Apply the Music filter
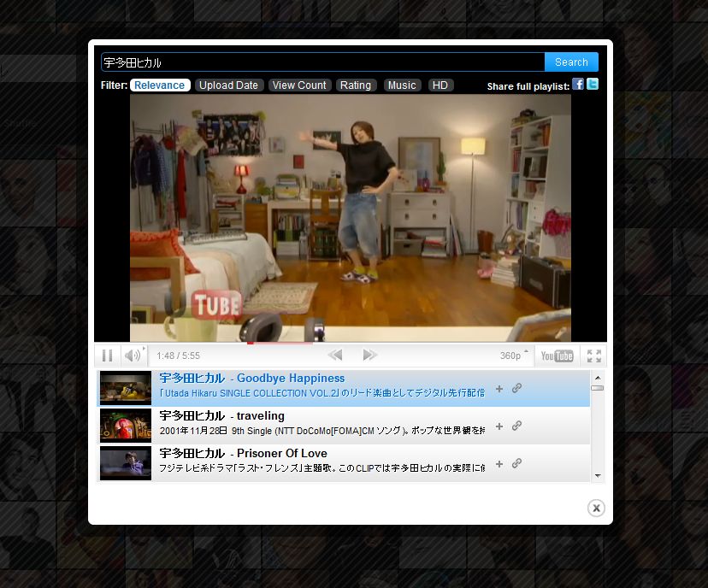 [x=402, y=85]
